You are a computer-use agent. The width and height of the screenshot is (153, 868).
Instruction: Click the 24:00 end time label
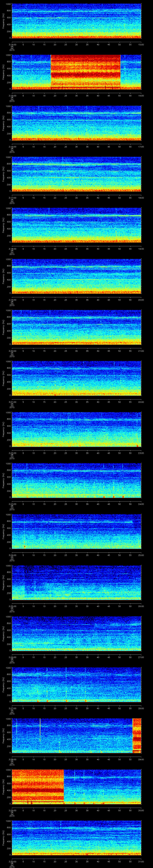141,504
